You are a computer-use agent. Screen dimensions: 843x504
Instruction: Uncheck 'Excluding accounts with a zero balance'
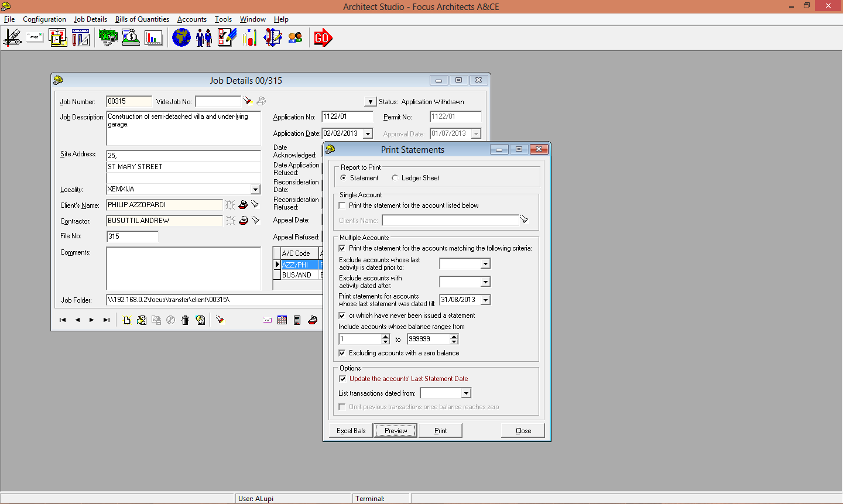click(x=342, y=353)
